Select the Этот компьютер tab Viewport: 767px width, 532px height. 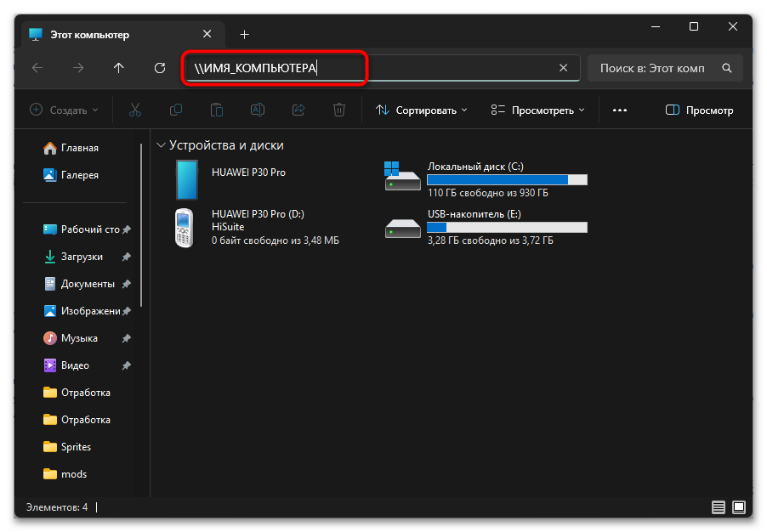tap(123, 34)
